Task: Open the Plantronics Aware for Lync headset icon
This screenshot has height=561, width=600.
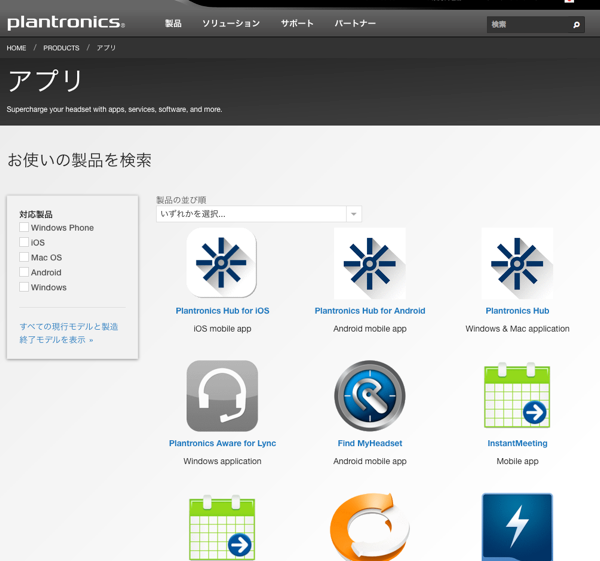Action: coord(222,396)
